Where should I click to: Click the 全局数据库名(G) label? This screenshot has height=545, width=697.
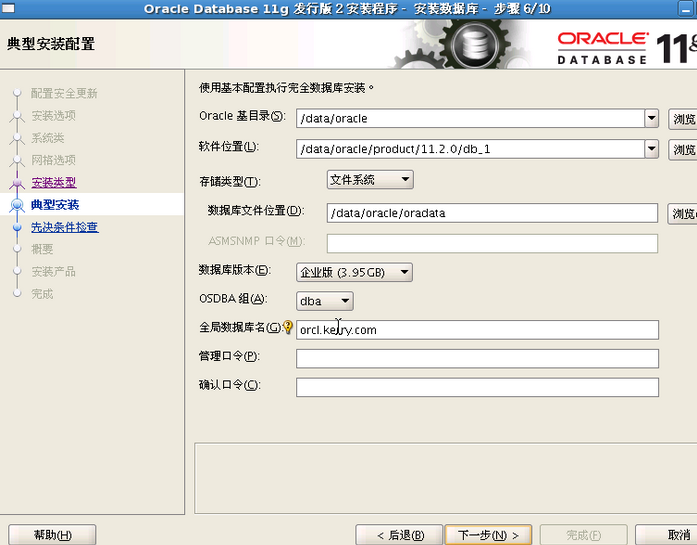coord(240,328)
